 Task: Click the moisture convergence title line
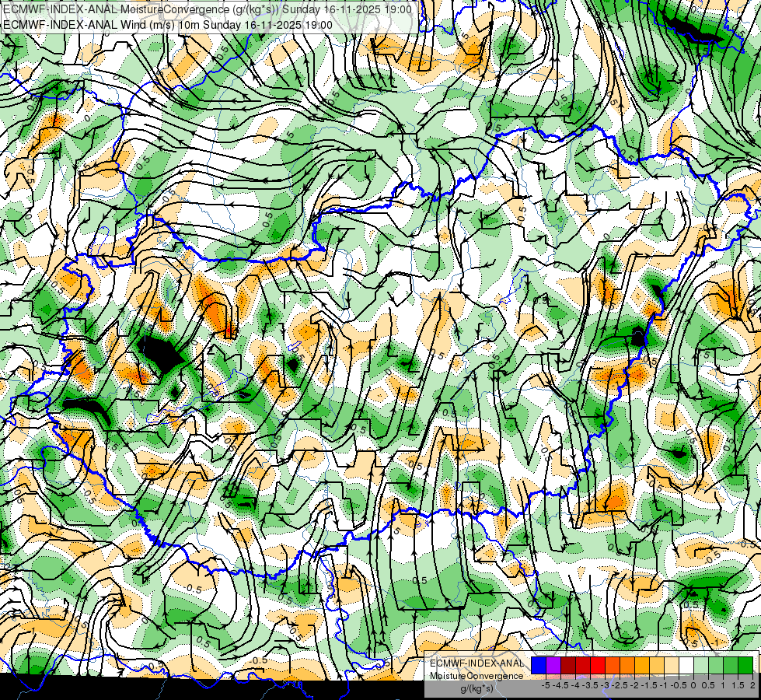click(x=208, y=9)
